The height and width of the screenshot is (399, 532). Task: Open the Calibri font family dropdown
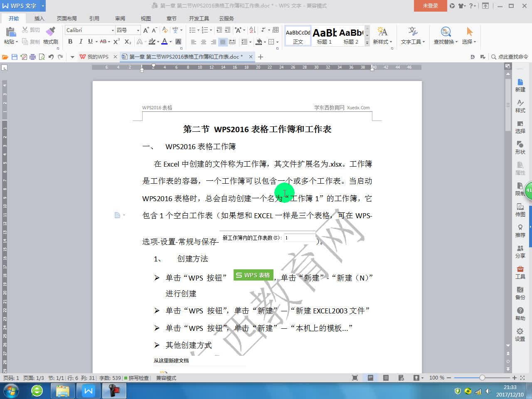(x=113, y=30)
